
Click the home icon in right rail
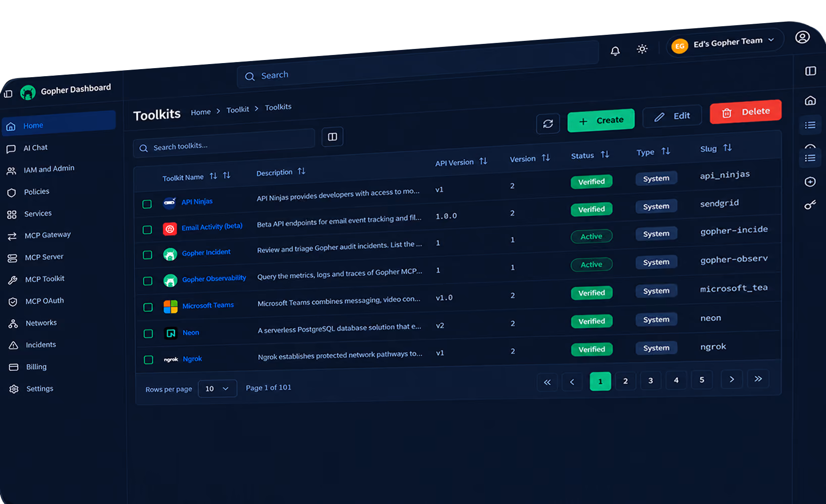coord(810,100)
